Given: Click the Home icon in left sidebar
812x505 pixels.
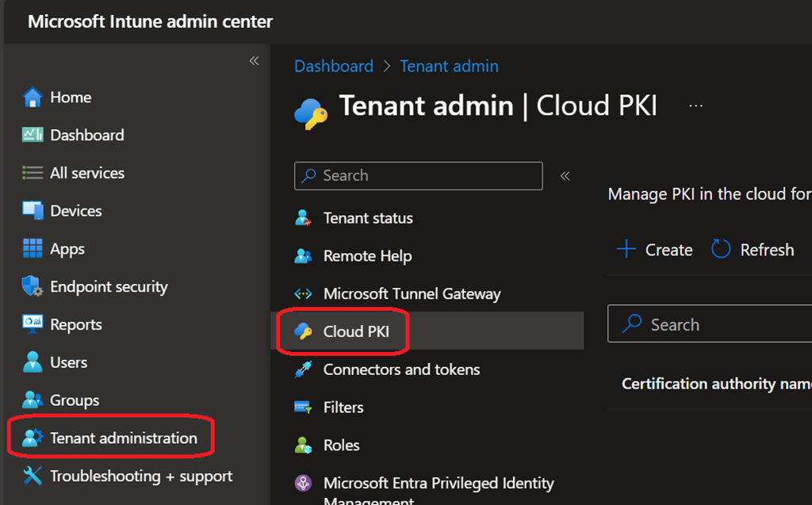Looking at the screenshot, I should point(33,98).
